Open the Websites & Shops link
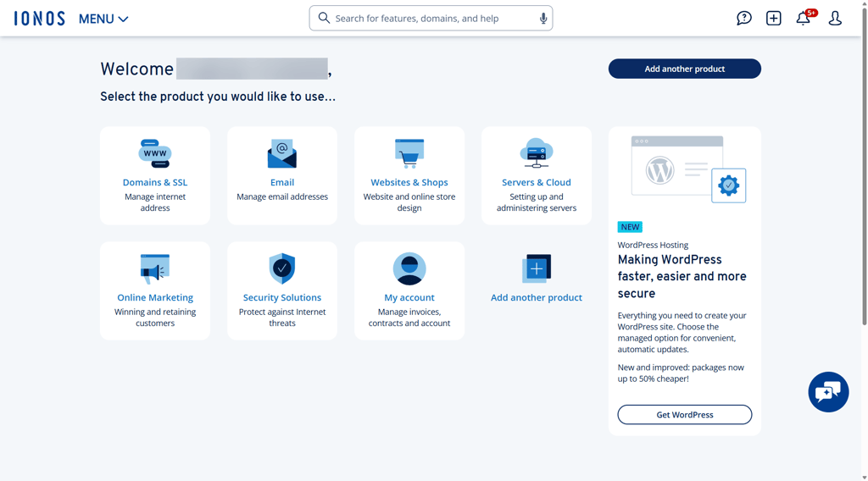This screenshot has height=481, width=868. click(409, 182)
